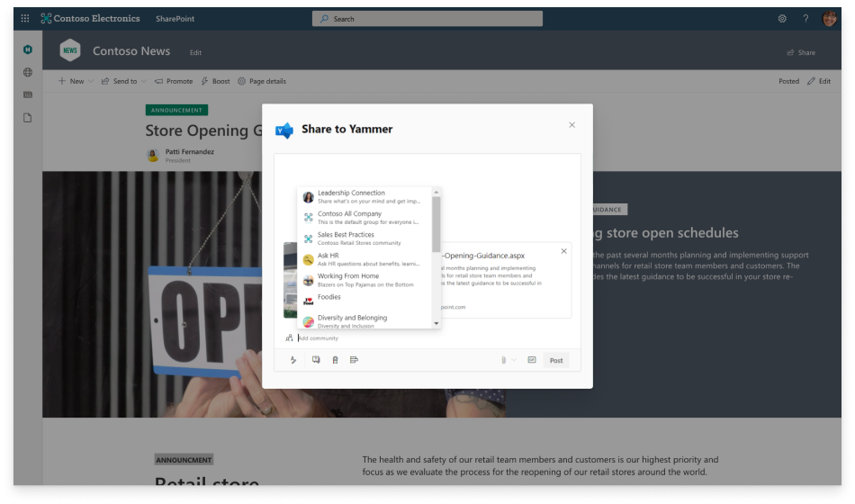
Task: Choose Working From Home community
Action: (364, 280)
